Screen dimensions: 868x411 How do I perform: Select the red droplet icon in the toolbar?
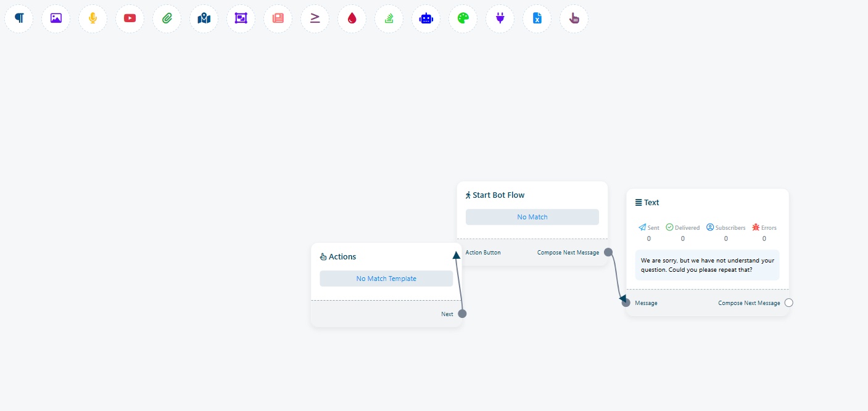[352, 18]
